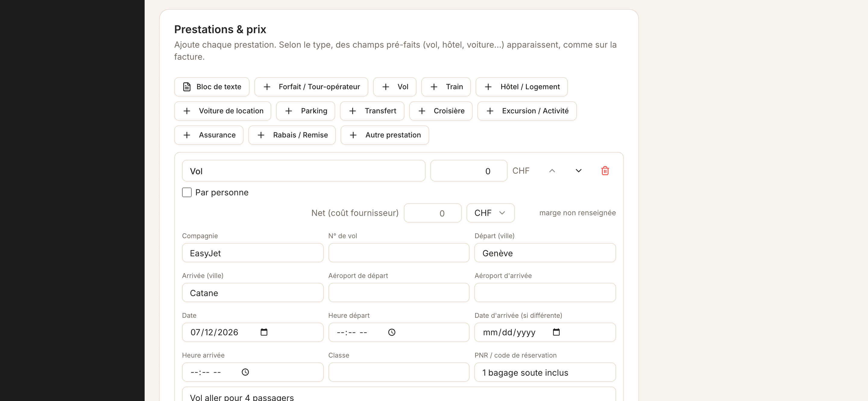Edit the price amount field next to CHF

[x=469, y=171]
